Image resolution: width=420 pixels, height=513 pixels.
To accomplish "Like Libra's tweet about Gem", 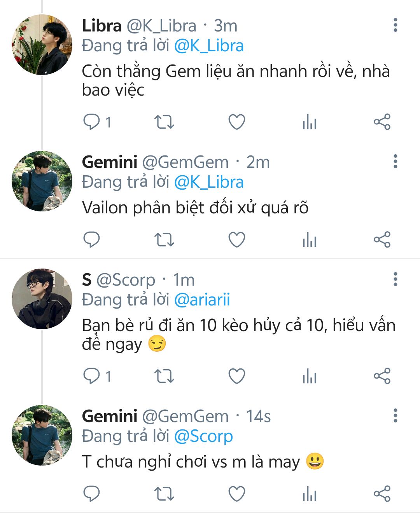I will click(x=236, y=122).
